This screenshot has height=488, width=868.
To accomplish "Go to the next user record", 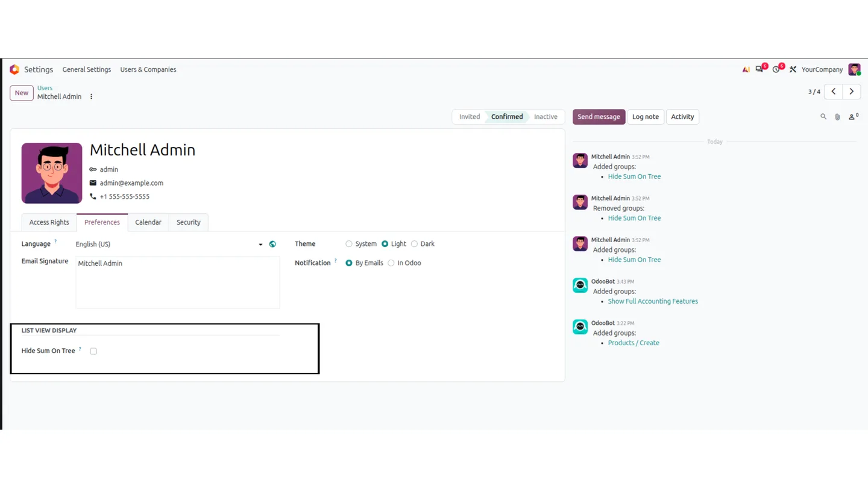I will 852,92.
